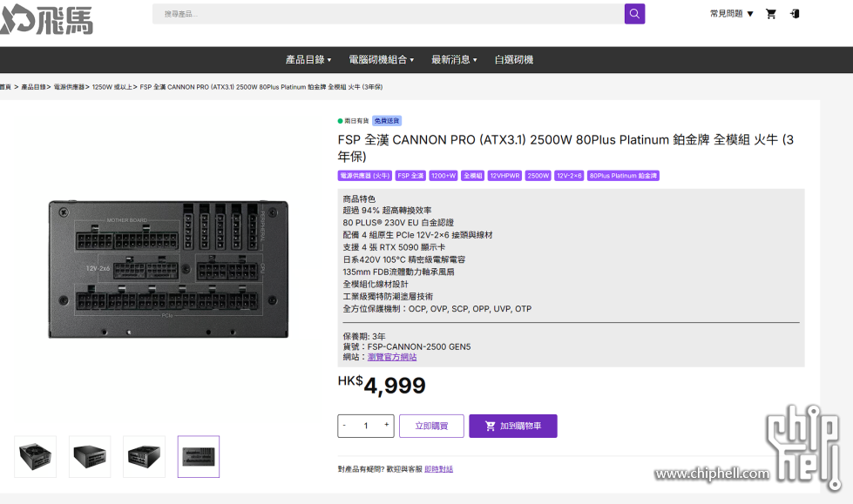Click the quantity number field
This screenshot has height=504, width=853.
pyautogui.click(x=366, y=426)
